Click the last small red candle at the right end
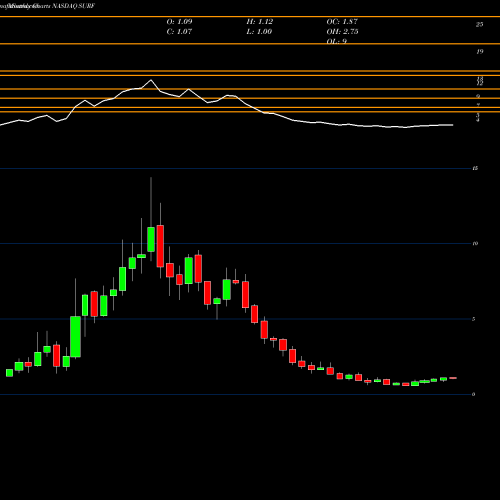 pyautogui.click(x=453, y=378)
